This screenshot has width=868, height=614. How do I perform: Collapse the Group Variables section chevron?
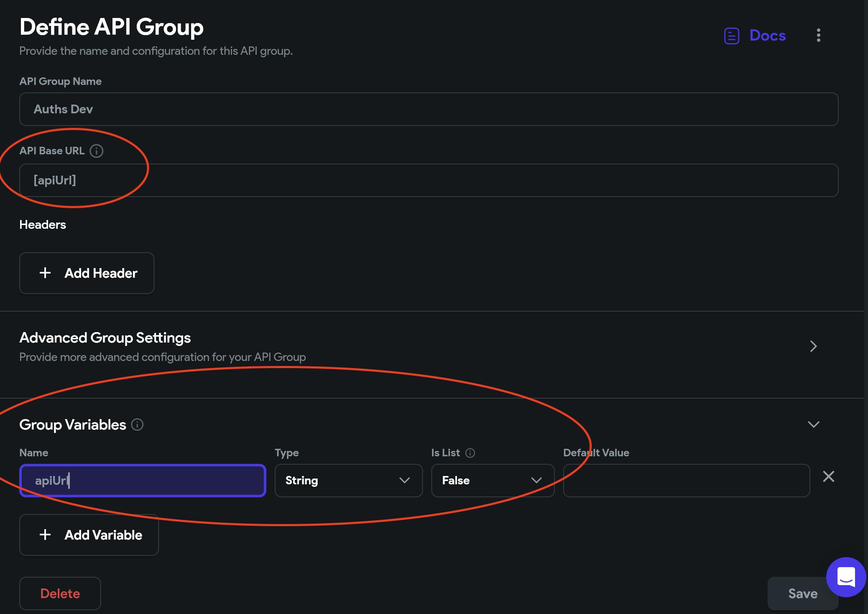coord(813,425)
